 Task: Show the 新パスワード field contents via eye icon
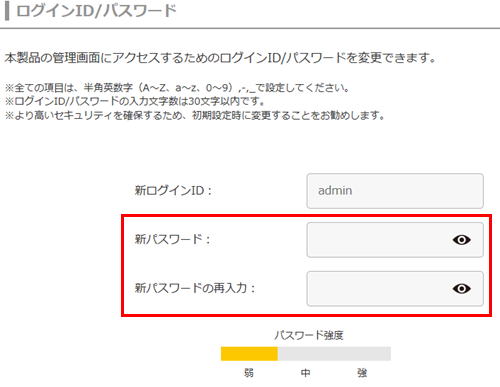[461, 240]
